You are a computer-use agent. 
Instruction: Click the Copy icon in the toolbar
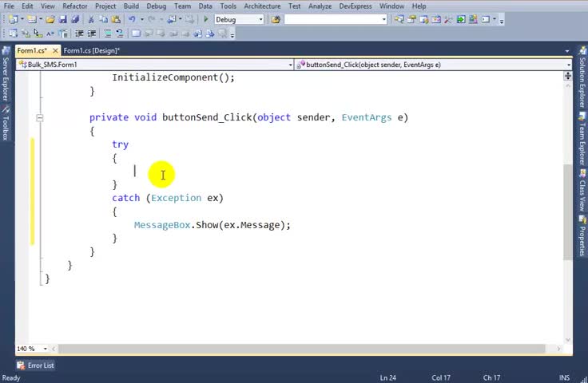click(104, 19)
